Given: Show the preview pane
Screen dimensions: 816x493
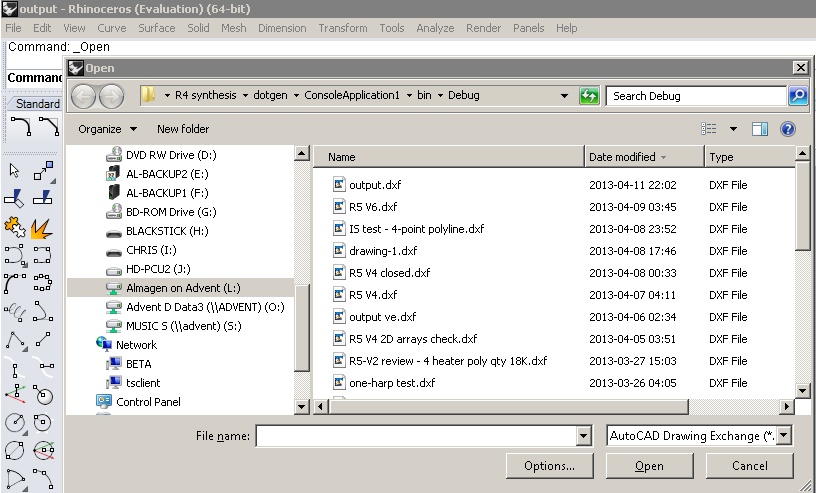Looking at the screenshot, I should [x=760, y=129].
